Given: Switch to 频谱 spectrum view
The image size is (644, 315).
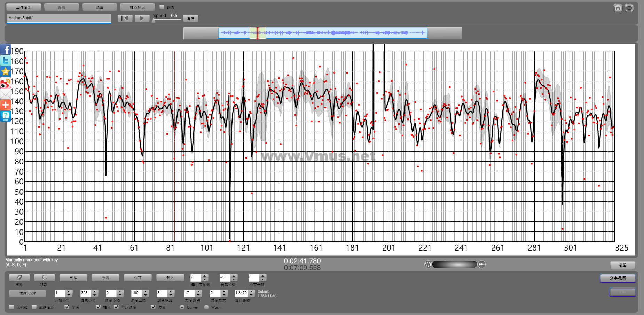Looking at the screenshot, I should pyautogui.click(x=100, y=7).
